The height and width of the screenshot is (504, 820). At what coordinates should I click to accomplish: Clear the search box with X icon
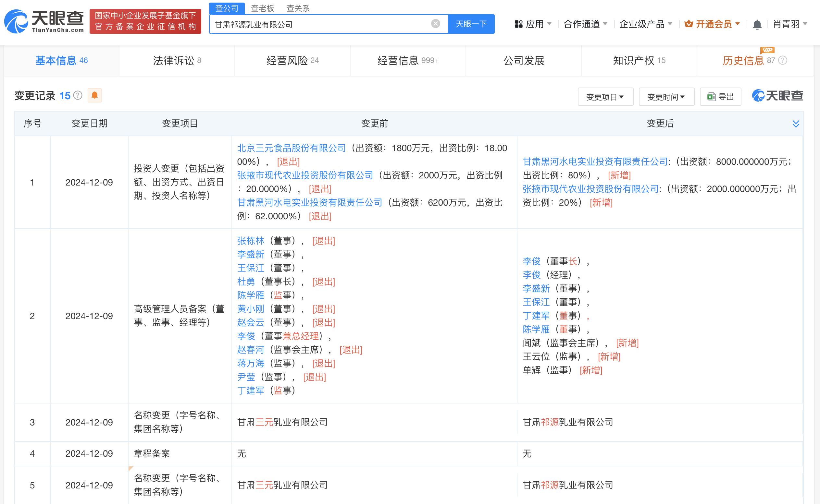[435, 24]
